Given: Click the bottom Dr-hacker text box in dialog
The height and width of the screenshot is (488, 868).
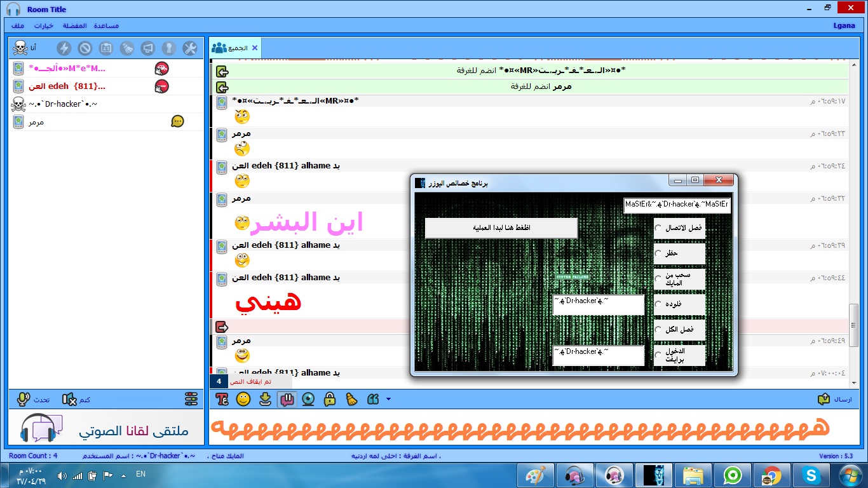Looking at the screenshot, I should coord(599,355).
